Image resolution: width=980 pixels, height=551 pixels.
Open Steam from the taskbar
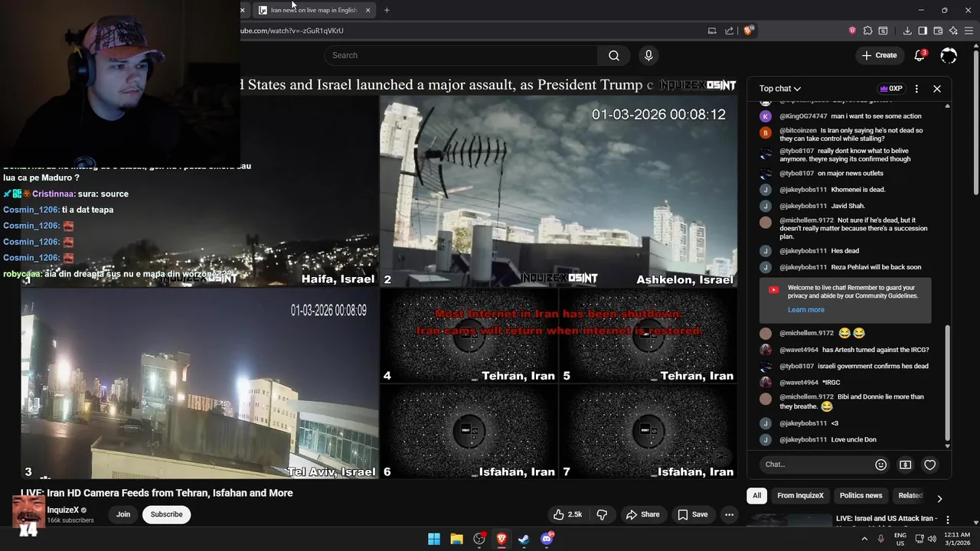(x=524, y=539)
